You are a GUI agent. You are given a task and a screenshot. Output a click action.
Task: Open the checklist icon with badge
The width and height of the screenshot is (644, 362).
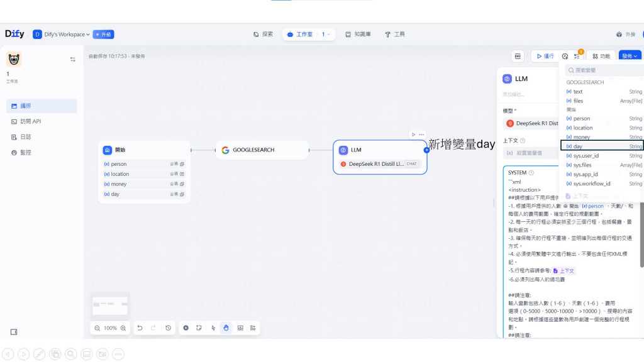(577, 56)
